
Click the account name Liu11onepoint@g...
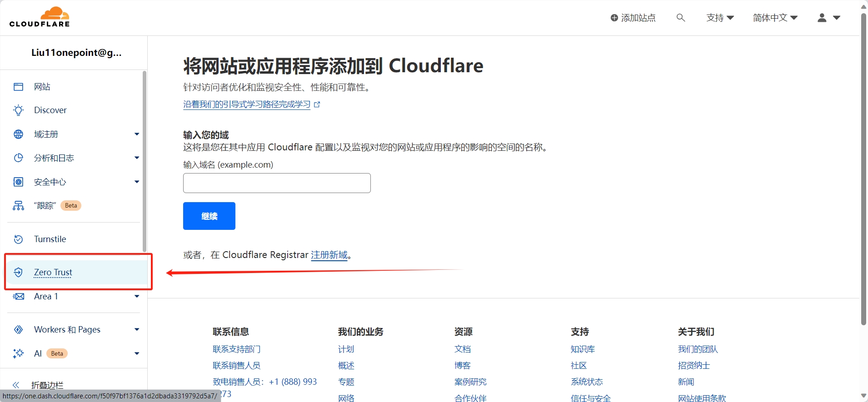point(76,53)
